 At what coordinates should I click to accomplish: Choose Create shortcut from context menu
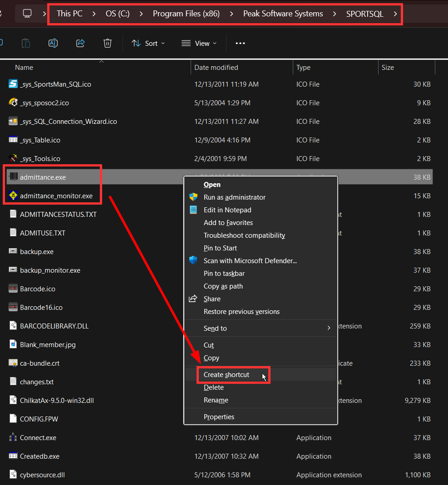[x=226, y=375]
